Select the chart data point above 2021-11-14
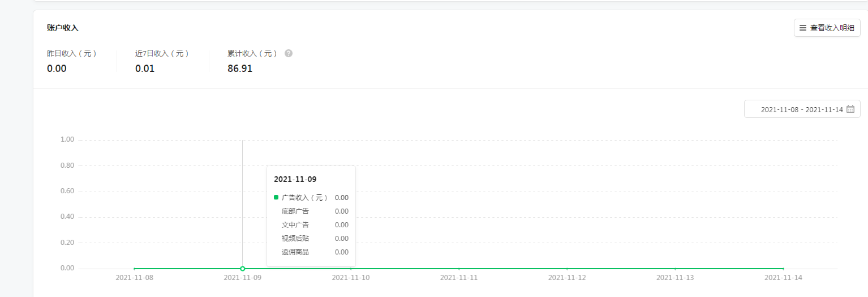Screen dimensions: 868x297 (x=783, y=268)
